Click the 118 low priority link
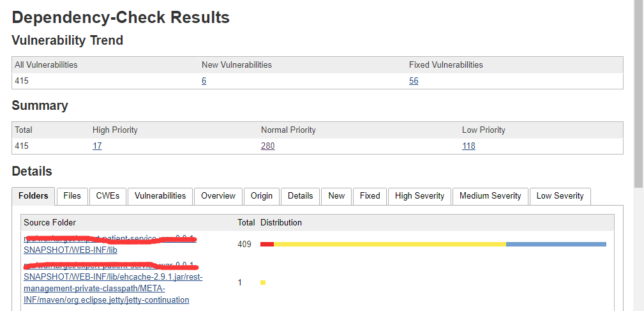644x311 pixels. tap(468, 146)
